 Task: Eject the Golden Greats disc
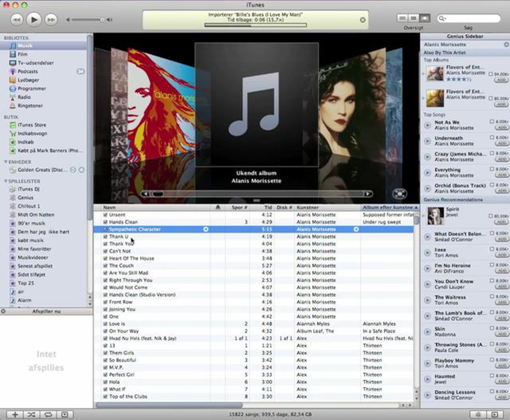(x=82, y=170)
